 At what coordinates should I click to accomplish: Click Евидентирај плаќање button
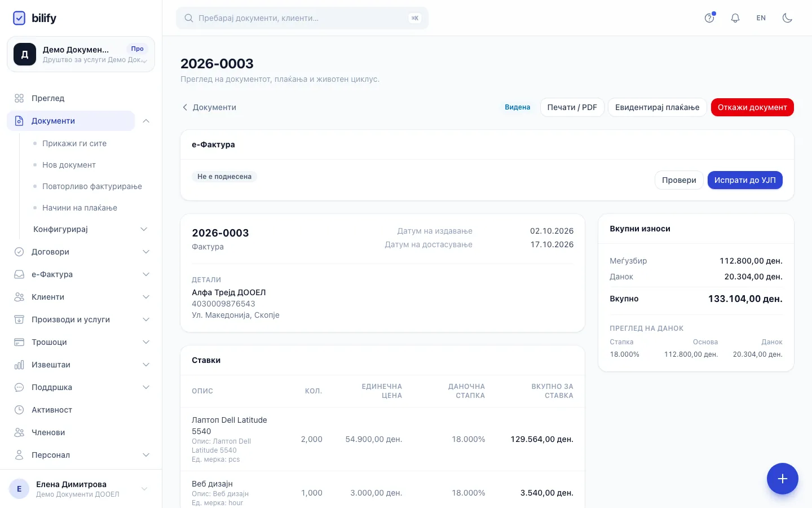(x=657, y=107)
